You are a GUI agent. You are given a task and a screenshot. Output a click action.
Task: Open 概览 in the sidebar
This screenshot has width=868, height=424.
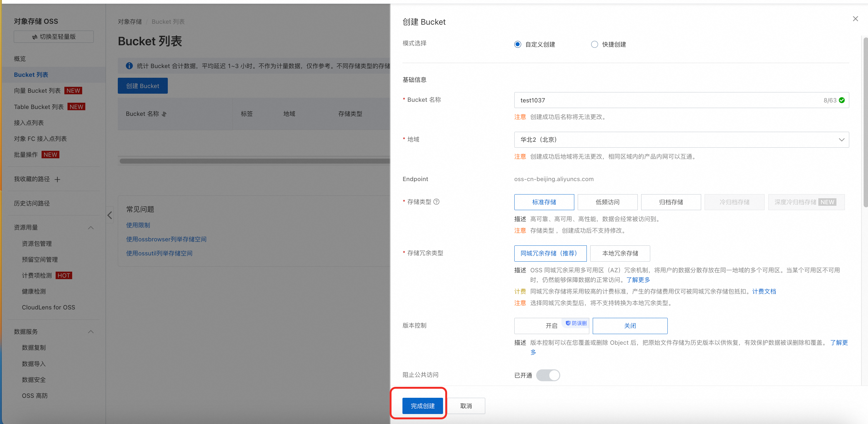tap(20, 59)
